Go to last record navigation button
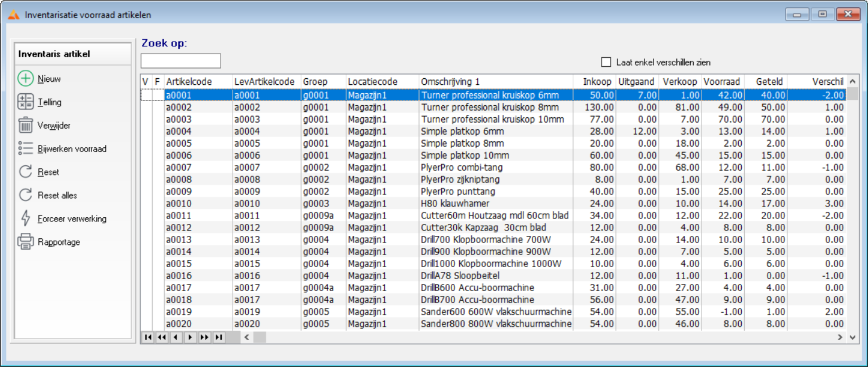 pyautogui.click(x=218, y=338)
